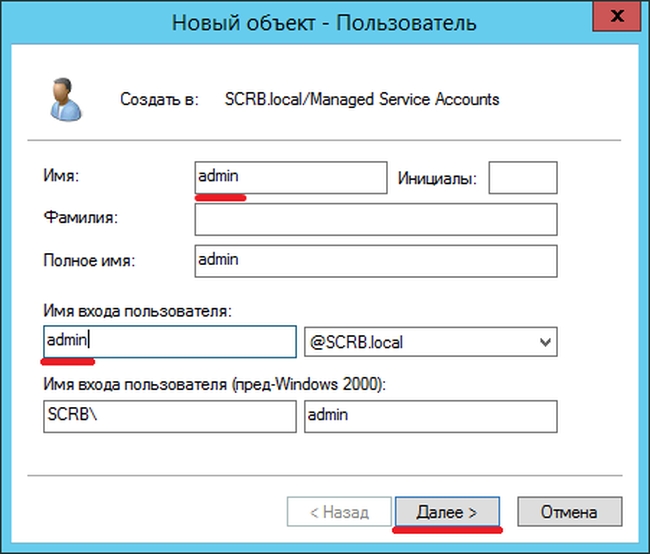Image resolution: width=650 pixels, height=554 pixels.
Task: Focus the Инициалы input box
Action: point(522,178)
